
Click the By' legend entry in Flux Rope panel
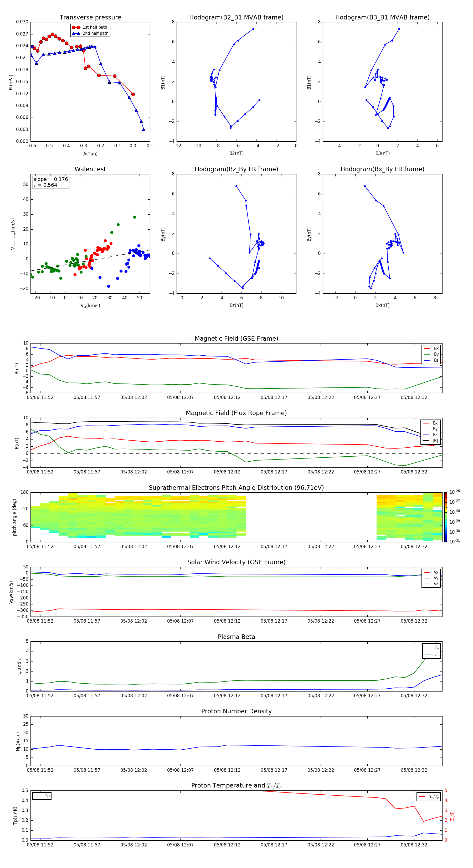pos(431,429)
